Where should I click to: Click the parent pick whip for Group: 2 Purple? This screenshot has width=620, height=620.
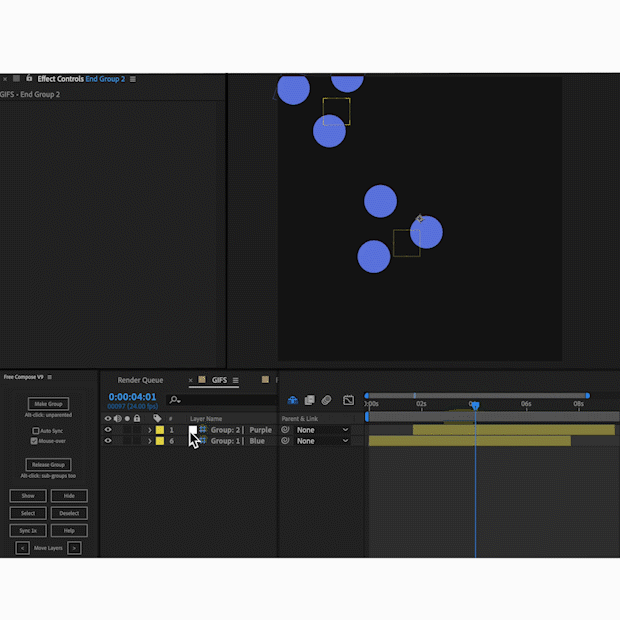285,429
